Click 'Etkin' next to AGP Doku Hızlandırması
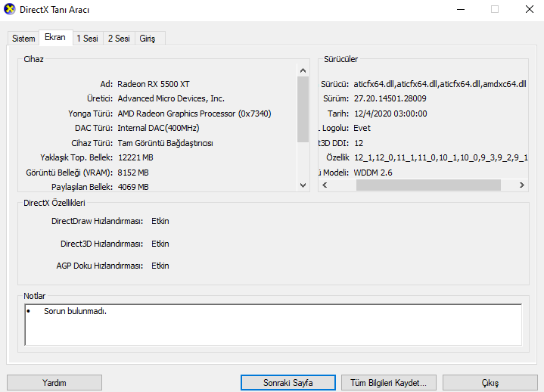The height and width of the screenshot is (392, 544). coord(160,266)
